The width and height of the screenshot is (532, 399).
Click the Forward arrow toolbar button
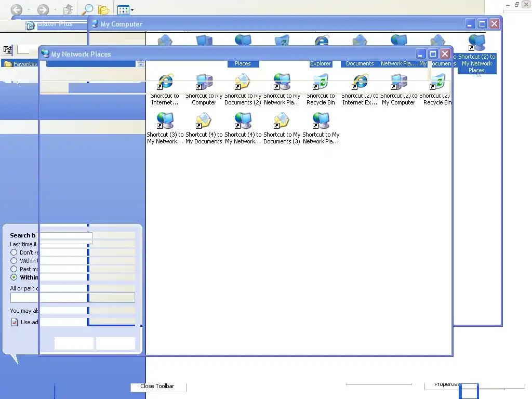pyautogui.click(x=43, y=9)
